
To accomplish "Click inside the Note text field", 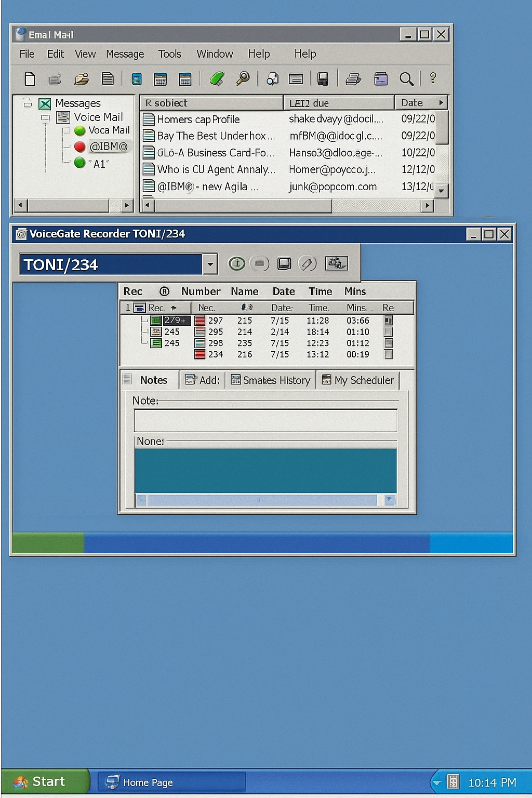I will (265, 420).
